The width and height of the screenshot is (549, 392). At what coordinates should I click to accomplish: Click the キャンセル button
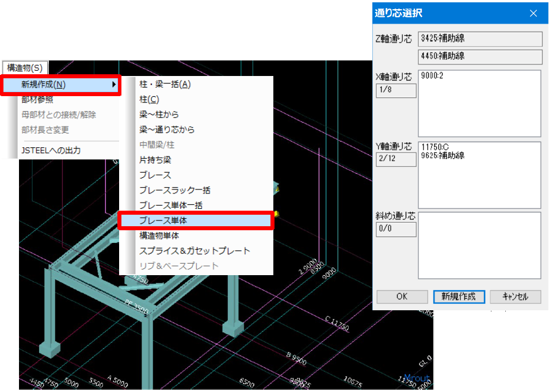pyautogui.click(x=516, y=296)
